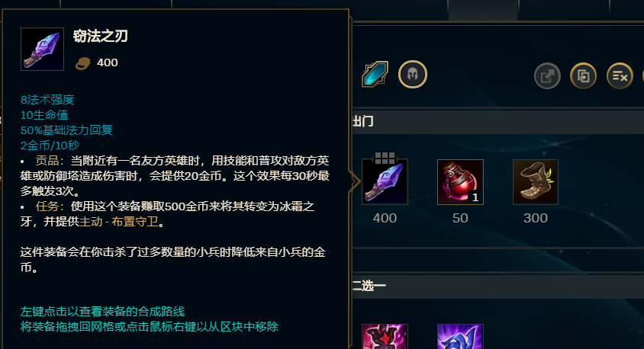Screen dimensions: 644x349
Task: Click the 出门 block header
Action: pyautogui.click(x=497, y=121)
